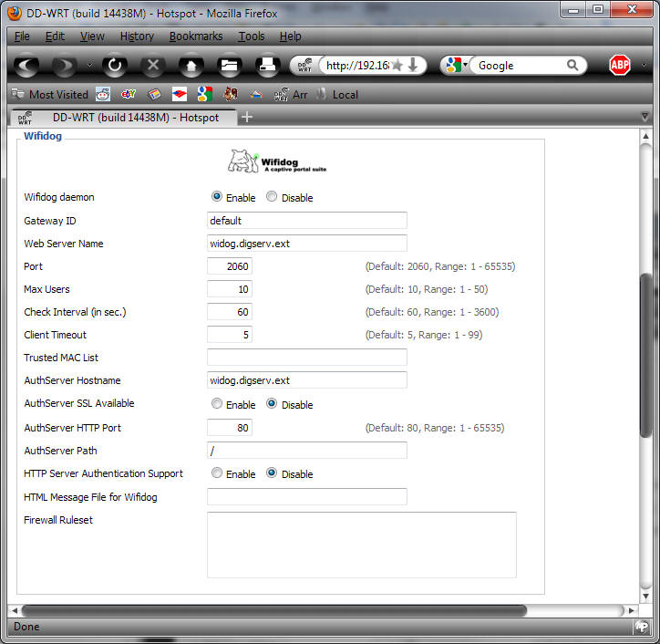
Task: Click the Web Server Name input field
Action: (307, 244)
